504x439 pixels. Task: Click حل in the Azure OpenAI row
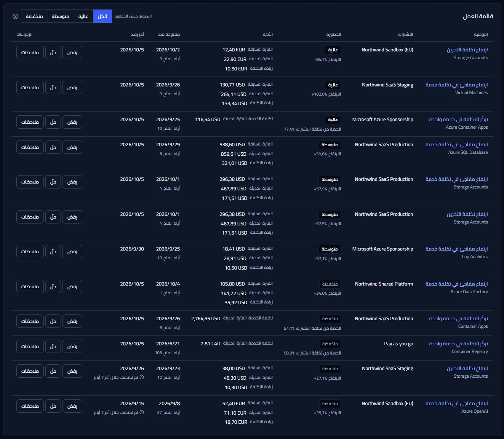[53, 406]
